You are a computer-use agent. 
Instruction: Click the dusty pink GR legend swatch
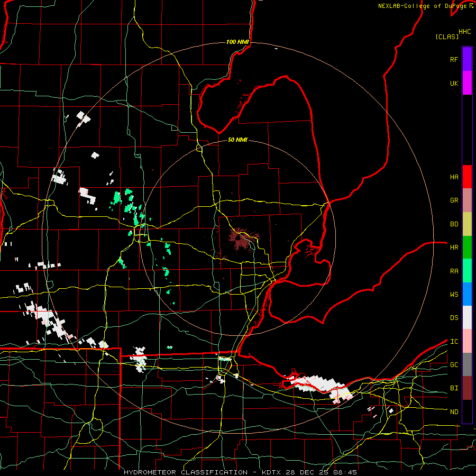point(467,200)
